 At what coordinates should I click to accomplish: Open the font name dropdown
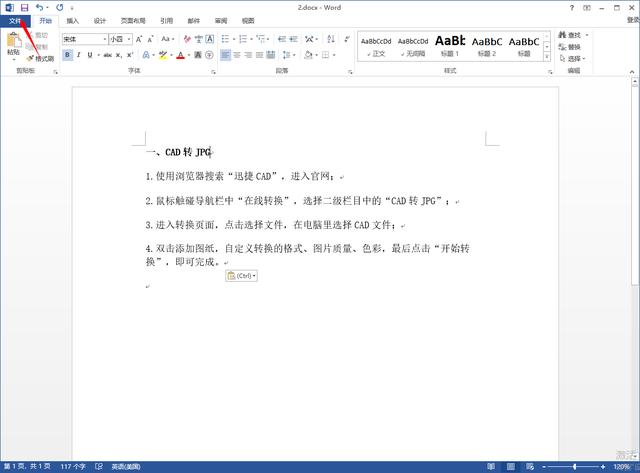pos(105,39)
